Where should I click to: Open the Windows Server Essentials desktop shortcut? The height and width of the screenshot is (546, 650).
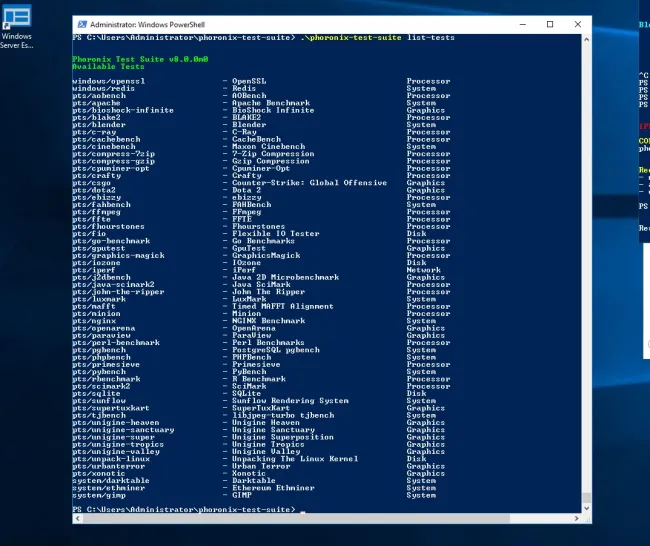tap(17, 26)
